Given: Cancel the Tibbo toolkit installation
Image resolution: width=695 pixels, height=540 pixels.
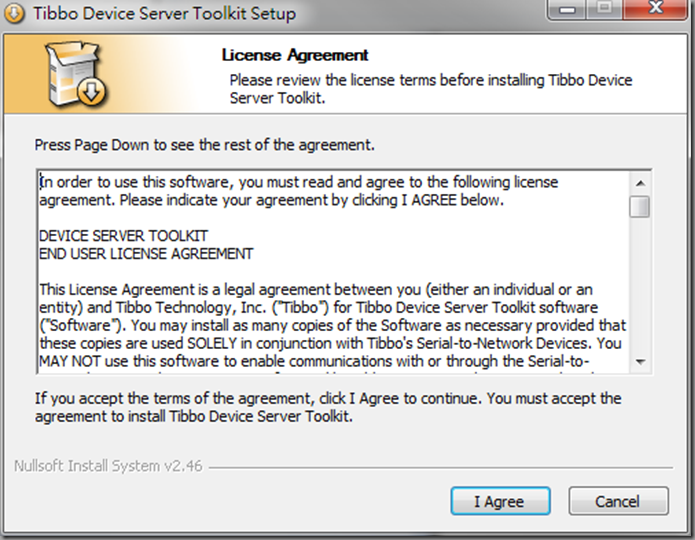Looking at the screenshot, I should pyautogui.click(x=618, y=501).
